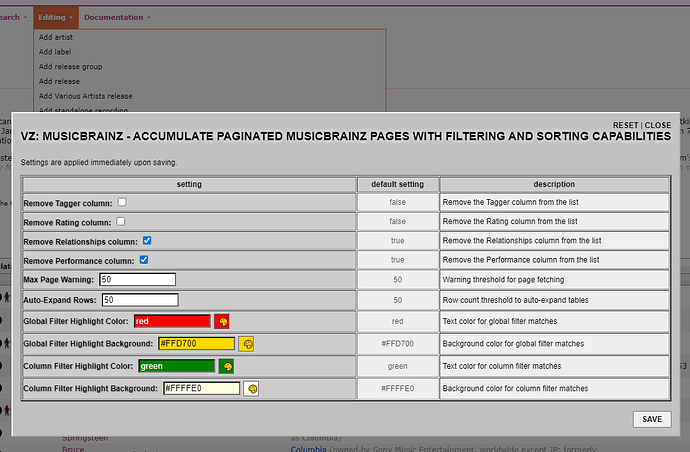Click the green Column Filter color field
The height and width of the screenshot is (452, 690).
(176, 367)
